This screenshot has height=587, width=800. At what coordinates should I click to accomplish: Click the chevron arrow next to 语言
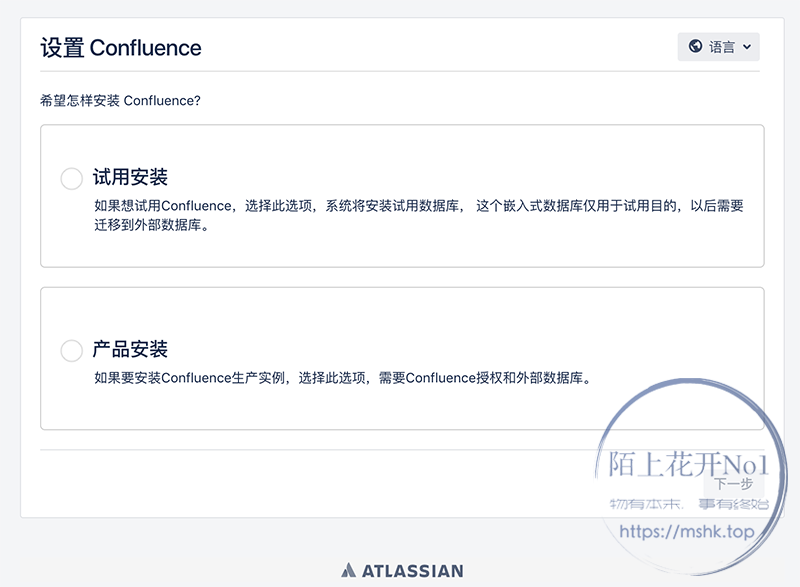pyautogui.click(x=747, y=47)
